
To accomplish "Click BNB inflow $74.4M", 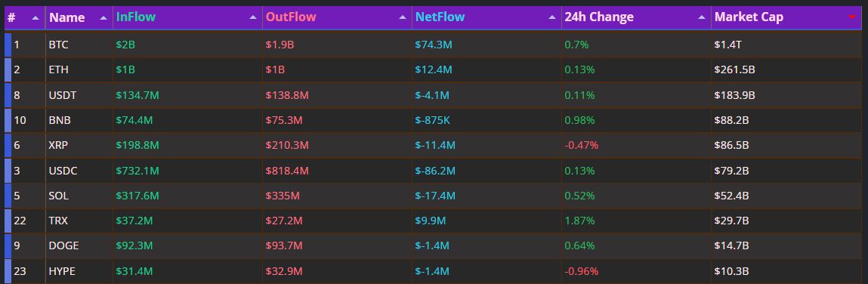I will tap(134, 120).
